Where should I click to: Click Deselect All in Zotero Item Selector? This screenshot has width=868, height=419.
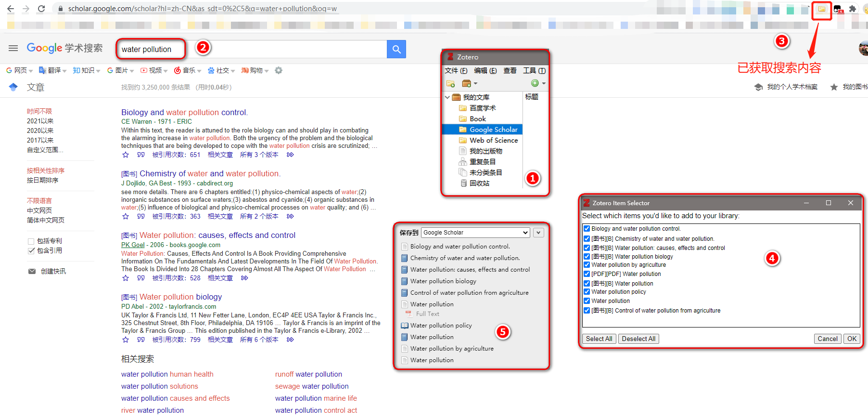(638, 339)
